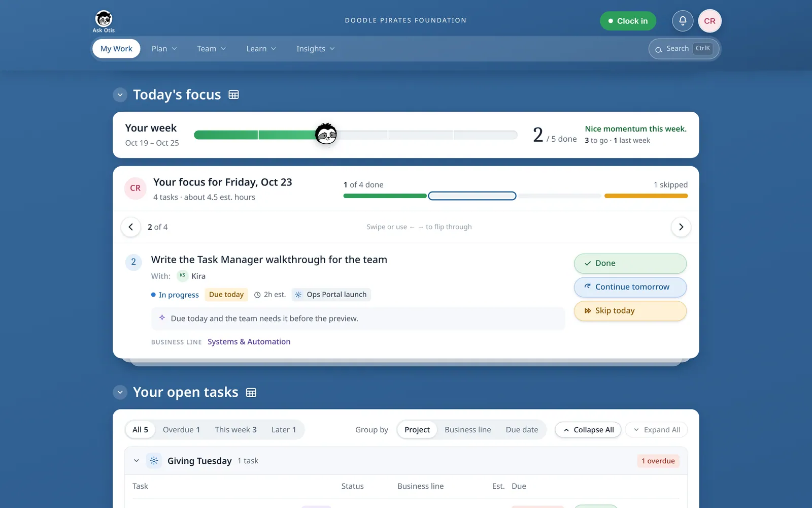Click Collapse All button
The image size is (812, 508).
(x=588, y=430)
